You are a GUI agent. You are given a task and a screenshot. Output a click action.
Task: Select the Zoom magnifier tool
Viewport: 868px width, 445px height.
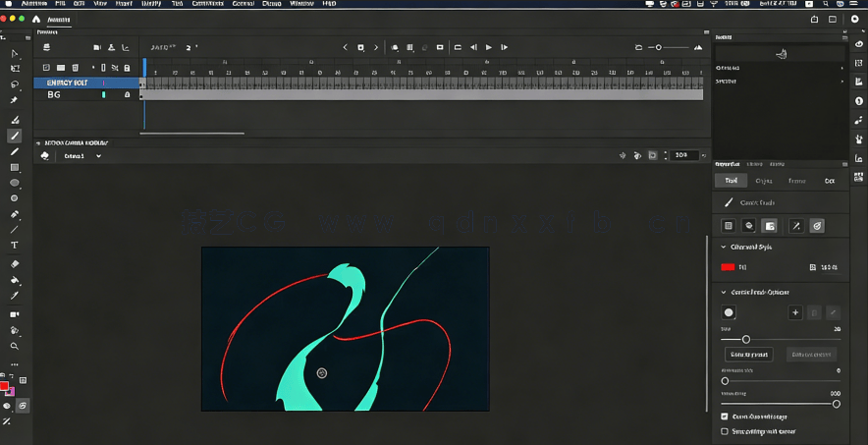[x=15, y=347]
